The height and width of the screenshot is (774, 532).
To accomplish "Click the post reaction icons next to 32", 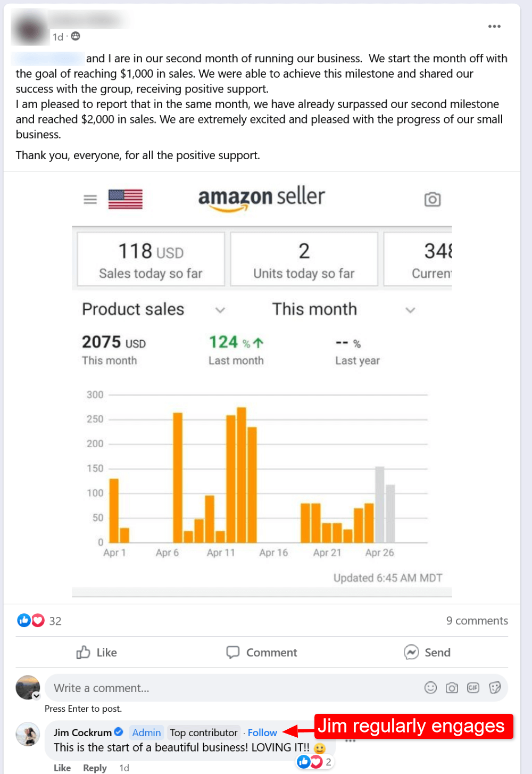I will point(31,620).
